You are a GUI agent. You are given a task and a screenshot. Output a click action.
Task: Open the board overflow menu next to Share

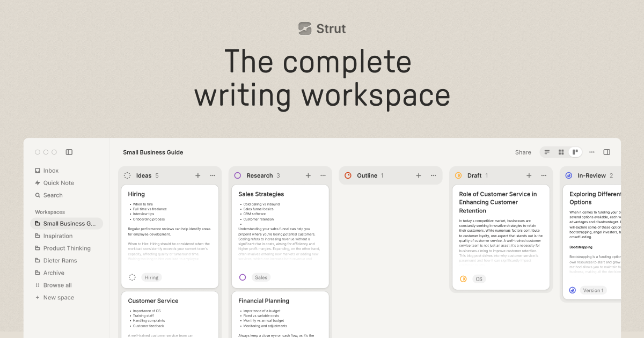coord(591,152)
